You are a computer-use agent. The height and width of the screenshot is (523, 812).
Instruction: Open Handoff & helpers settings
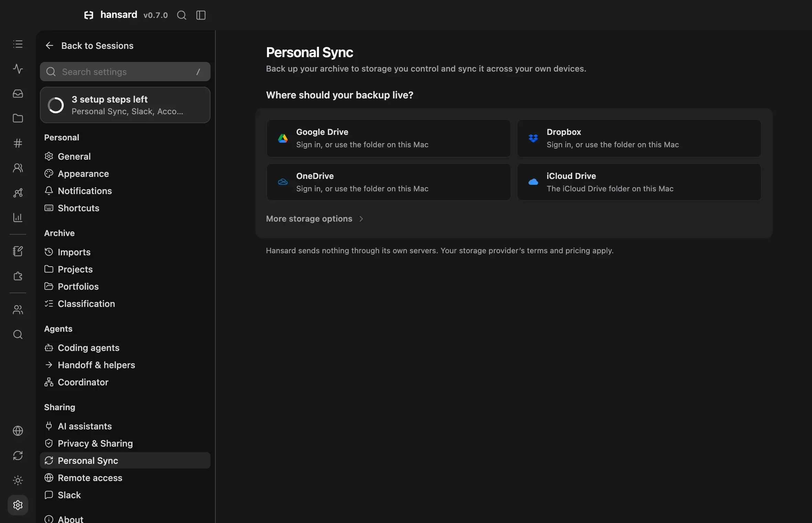125,365
